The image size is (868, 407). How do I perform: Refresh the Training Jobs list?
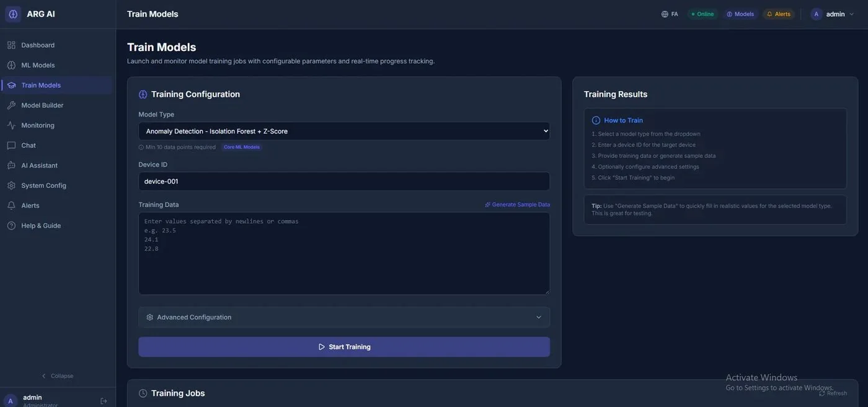(x=833, y=393)
